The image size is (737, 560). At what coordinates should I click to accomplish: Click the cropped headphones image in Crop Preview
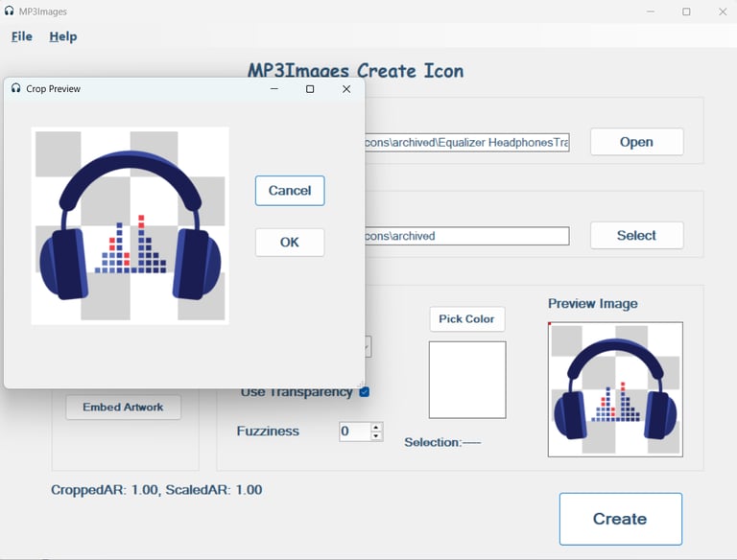[131, 225]
